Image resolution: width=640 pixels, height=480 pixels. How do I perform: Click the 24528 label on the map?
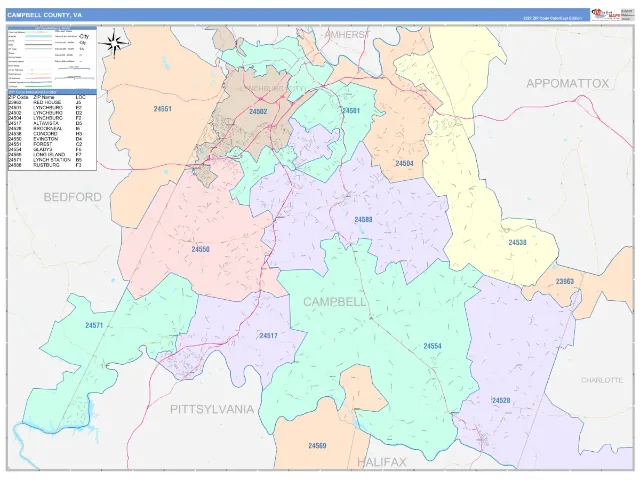click(x=501, y=400)
